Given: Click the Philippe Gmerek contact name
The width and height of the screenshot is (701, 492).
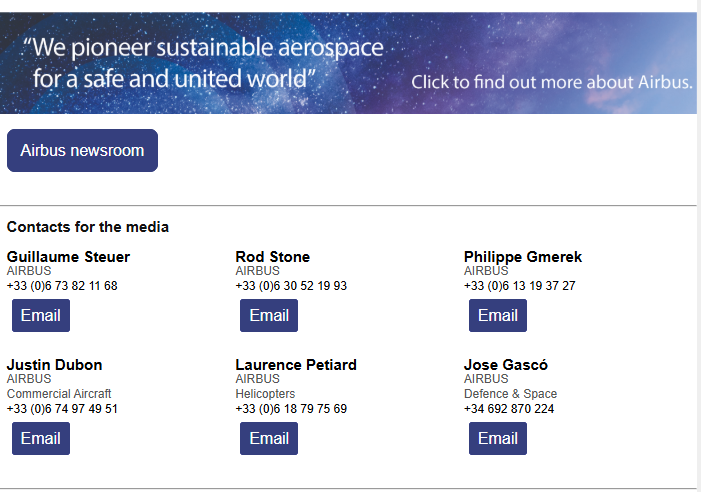Looking at the screenshot, I should click(523, 257).
